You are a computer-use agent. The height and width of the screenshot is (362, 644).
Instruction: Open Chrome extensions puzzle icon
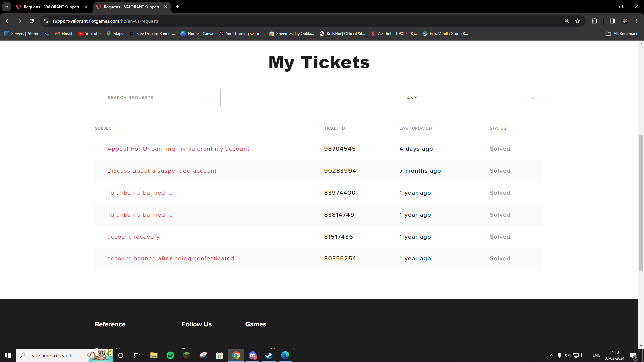click(594, 21)
